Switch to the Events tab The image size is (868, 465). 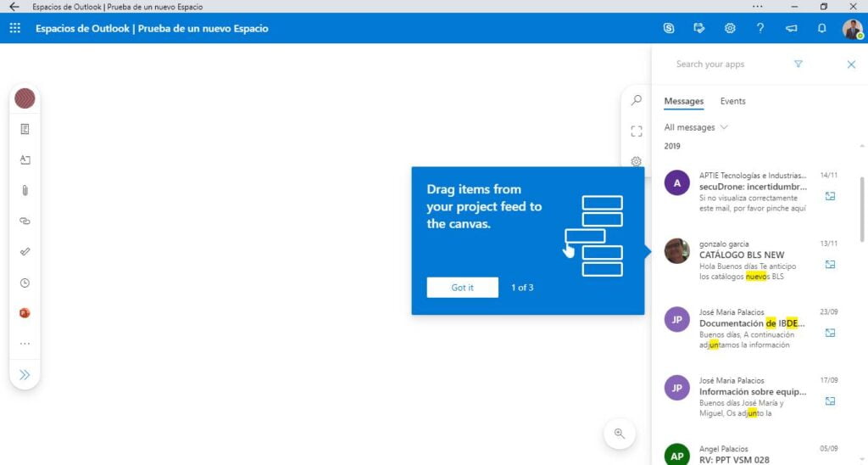click(x=733, y=101)
